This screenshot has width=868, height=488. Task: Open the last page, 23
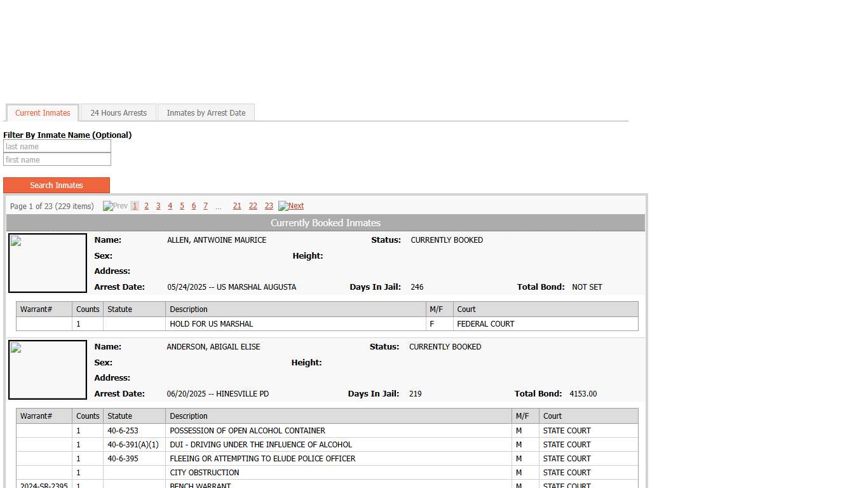click(269, 206)
